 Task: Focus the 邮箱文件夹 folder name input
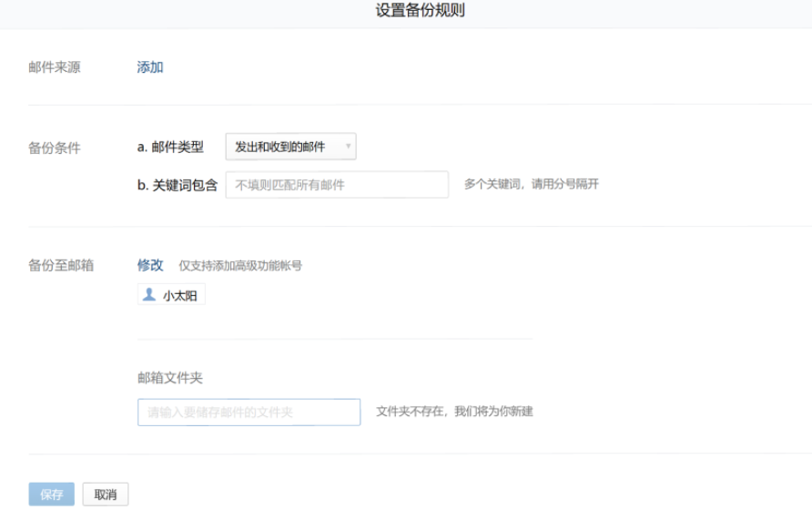click(x=249, y=413)
